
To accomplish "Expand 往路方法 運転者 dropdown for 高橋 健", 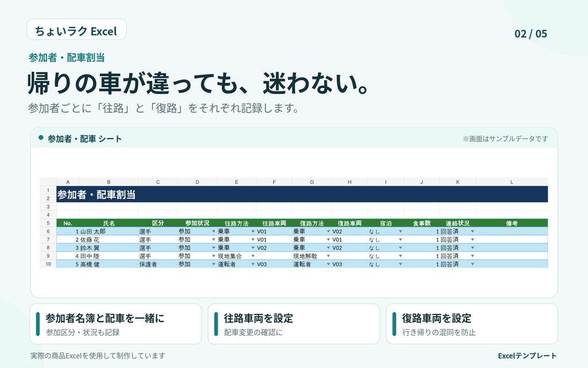I will (253, 264).
